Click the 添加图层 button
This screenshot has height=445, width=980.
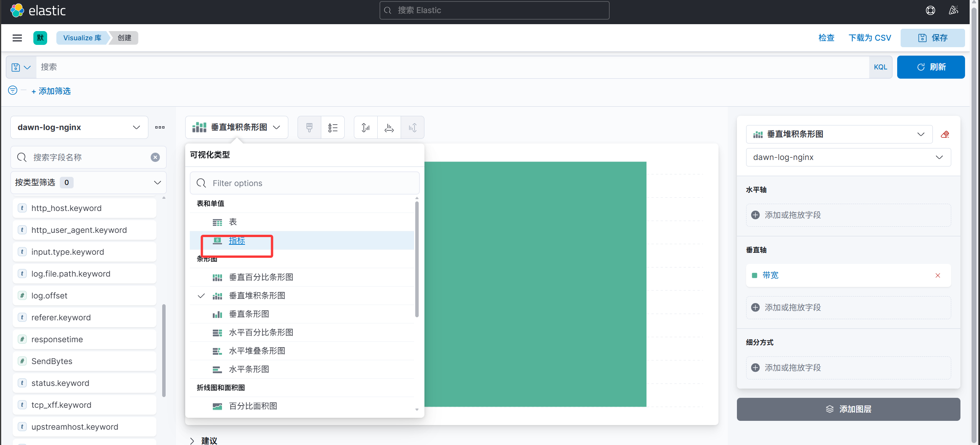coord(848,409)
